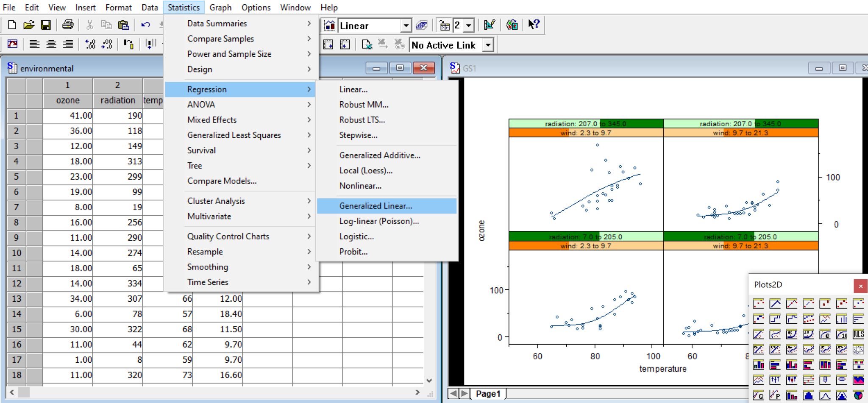Screen dimensions: 868x403
Task: Expand the No Active Link dropdown
Action: pyautogui.click(x=488, y=45)
